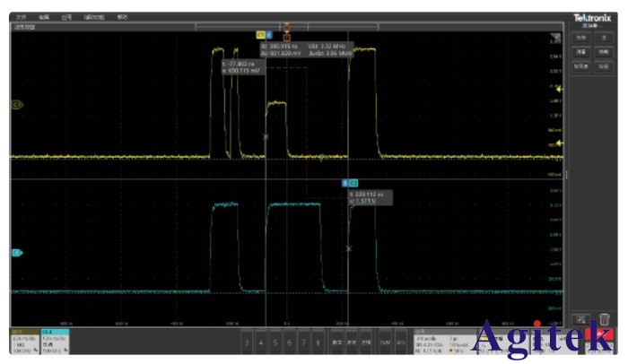Add channel 8 using the 8 button
Screen dimensions: 628x364
pos(318,342)
